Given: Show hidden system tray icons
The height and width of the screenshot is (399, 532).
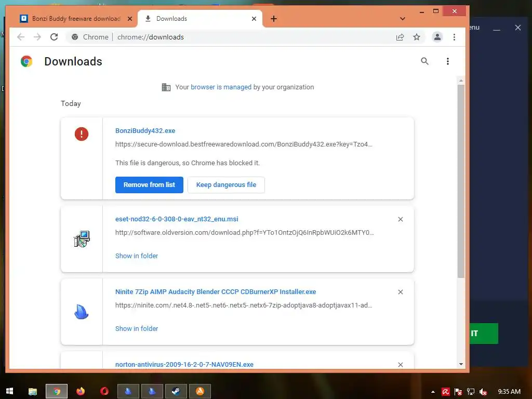Looking at the screenshot, I should (x=433, y=392).
